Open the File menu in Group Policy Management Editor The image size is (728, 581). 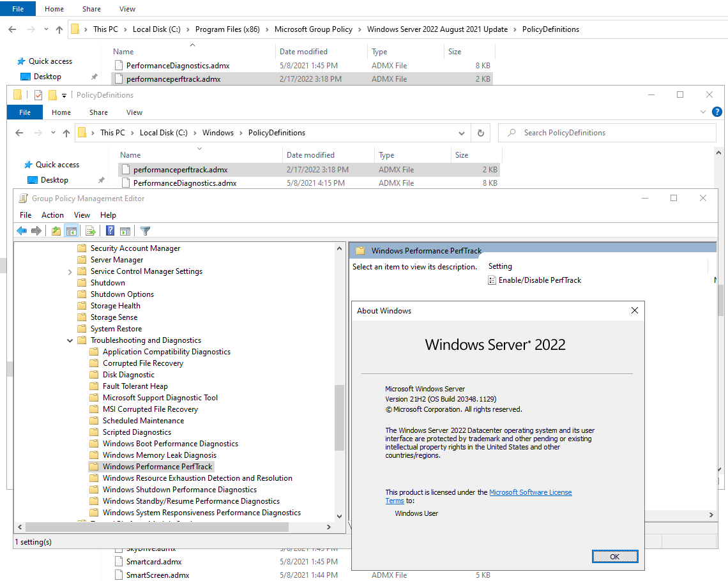tap(26, 215)
